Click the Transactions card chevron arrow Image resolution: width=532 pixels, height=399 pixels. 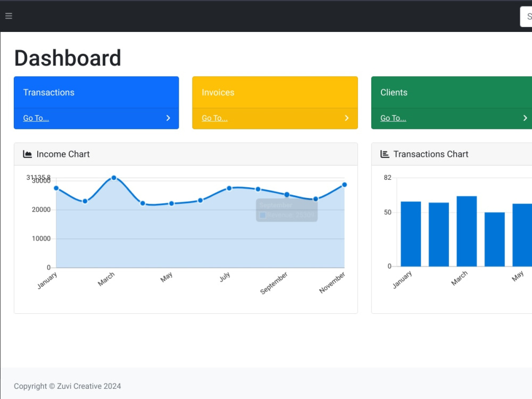168,118
